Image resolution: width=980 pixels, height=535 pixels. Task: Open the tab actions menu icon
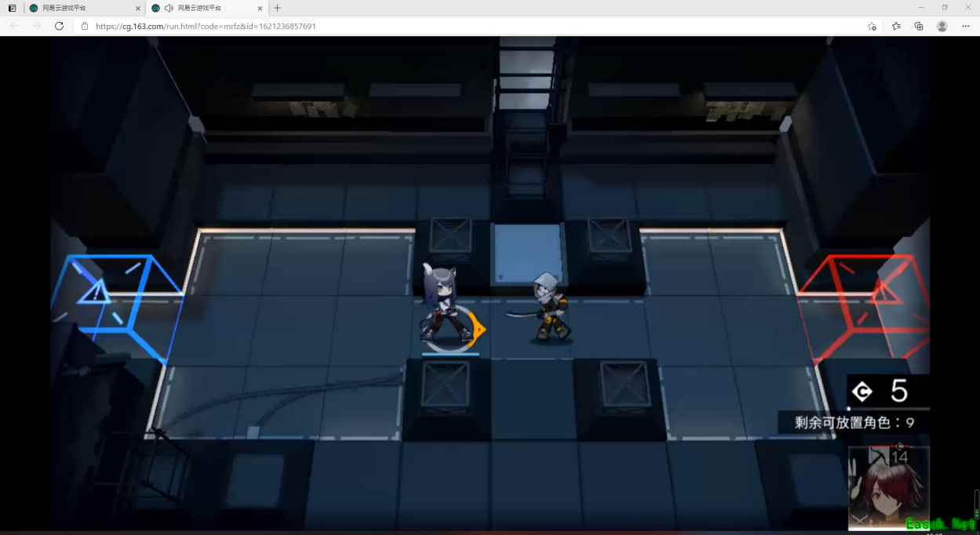12,8
